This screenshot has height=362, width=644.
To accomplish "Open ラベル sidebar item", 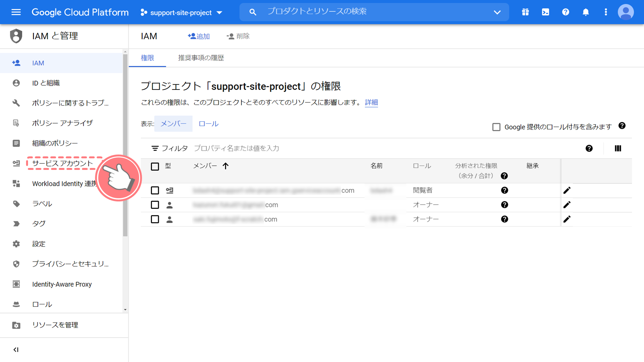I will (61, 204).
